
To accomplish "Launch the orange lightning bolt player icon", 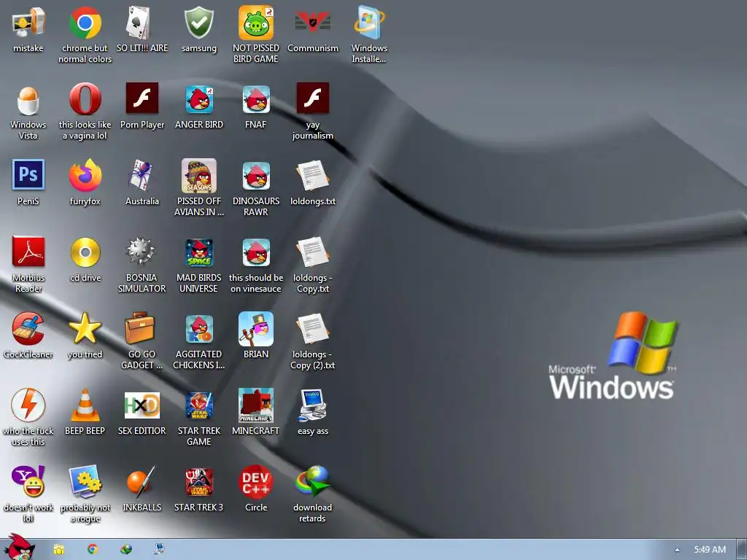I will 28,405.
